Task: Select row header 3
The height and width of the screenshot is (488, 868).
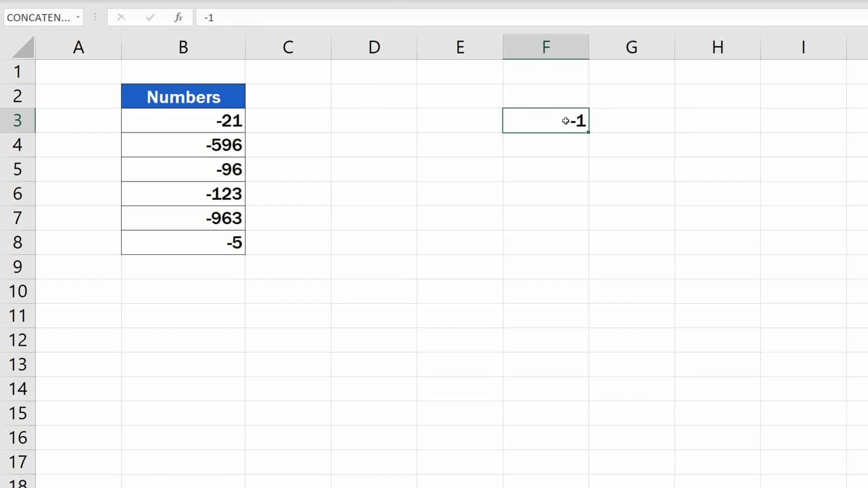Action: (x=18, y=121)
